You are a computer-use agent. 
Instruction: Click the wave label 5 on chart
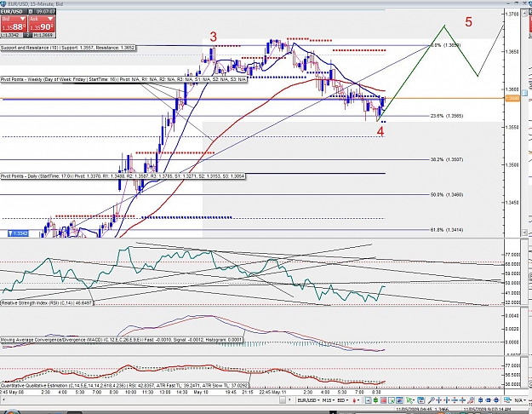tap(468, 22)
